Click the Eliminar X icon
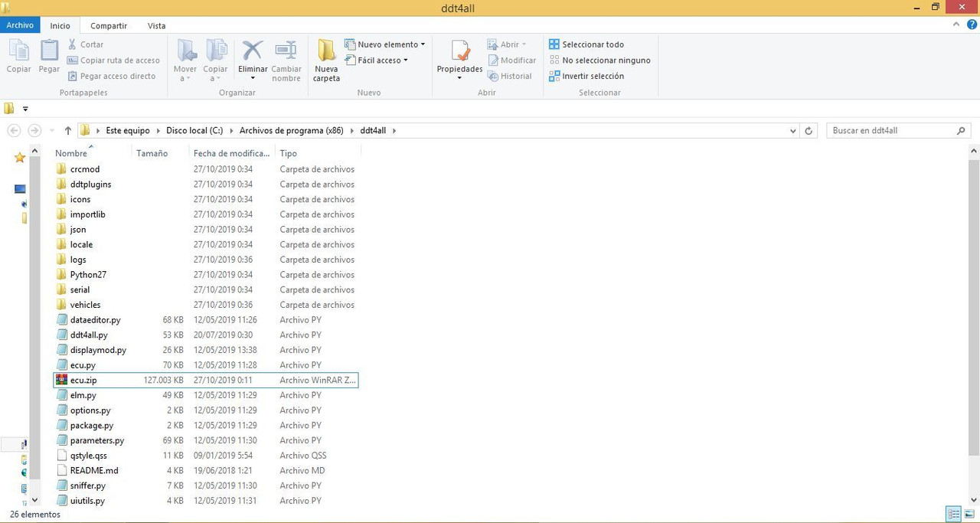Image resolution: width=980 pixels, height=523 pixels. point(253,51)
